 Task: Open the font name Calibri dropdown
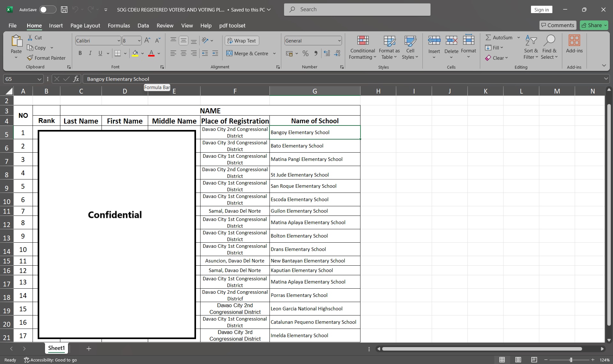pyautogui.click(x=119, y=41)
